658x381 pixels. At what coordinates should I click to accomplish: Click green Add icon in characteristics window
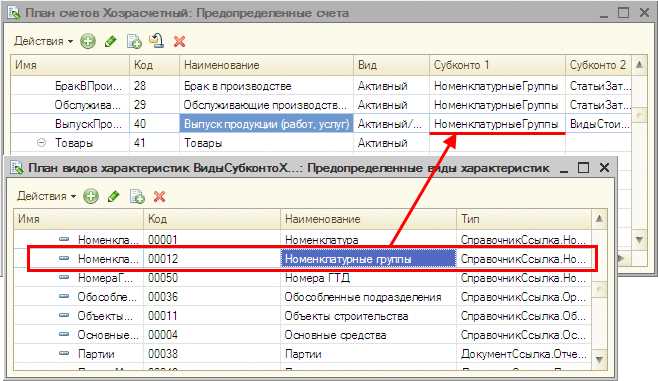91,196
